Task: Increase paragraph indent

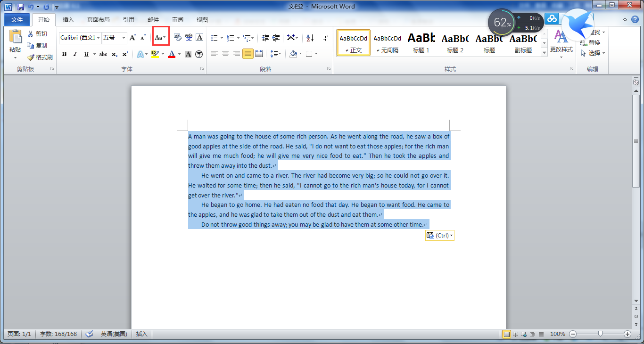Action: click(x=276, y=38)
